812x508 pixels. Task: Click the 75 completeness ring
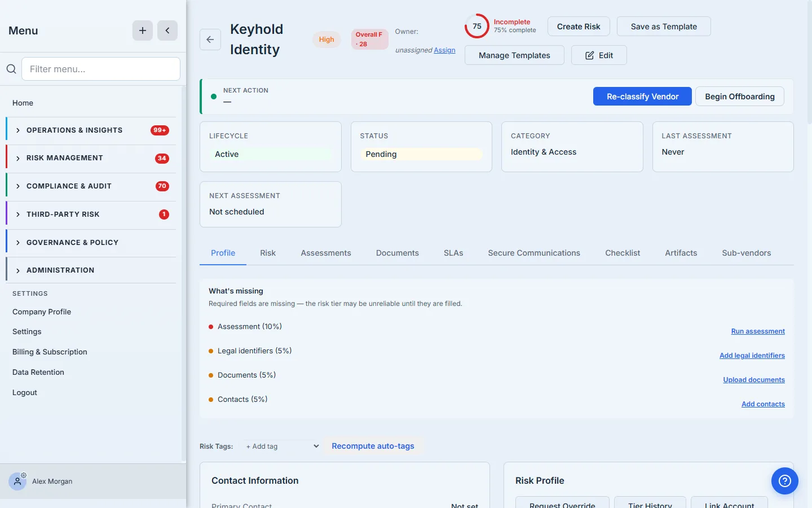[477, 26]
